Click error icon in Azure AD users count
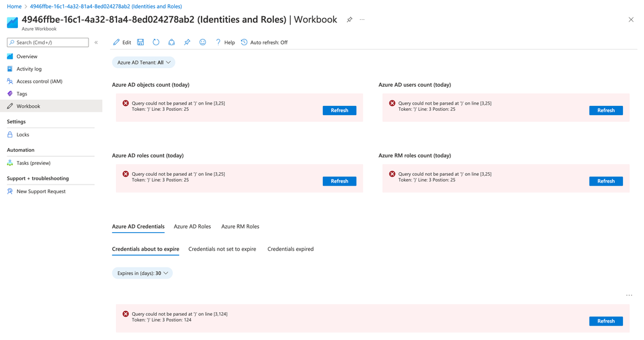The width and height of the screenshot is (644, 340). coord(392,103)
